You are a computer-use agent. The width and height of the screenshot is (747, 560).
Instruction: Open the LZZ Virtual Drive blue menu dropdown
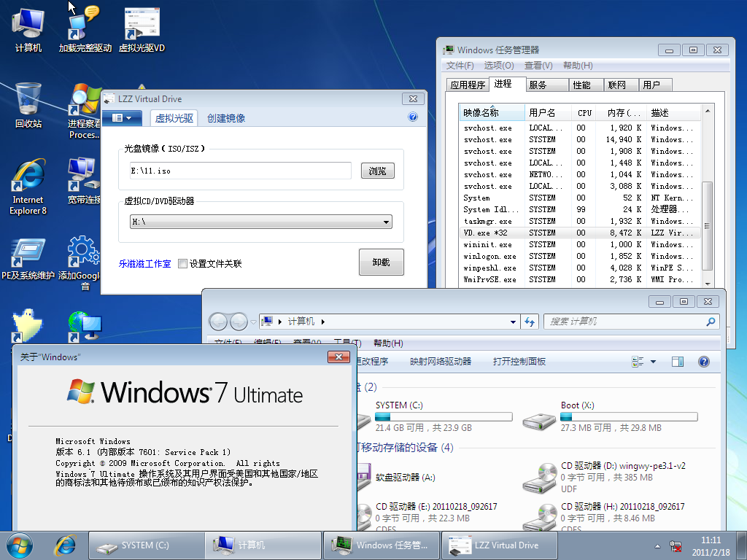click(122, 117)
